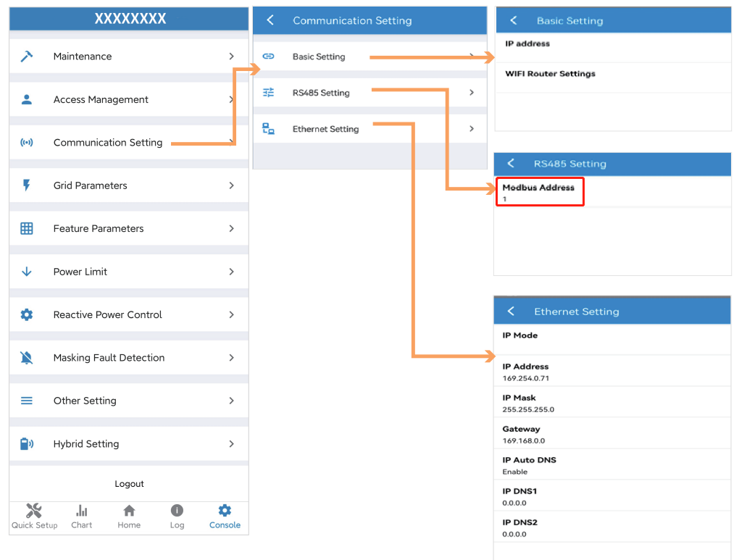Open the Chart tab
The image size is (739, 560).
click(82, 516)
